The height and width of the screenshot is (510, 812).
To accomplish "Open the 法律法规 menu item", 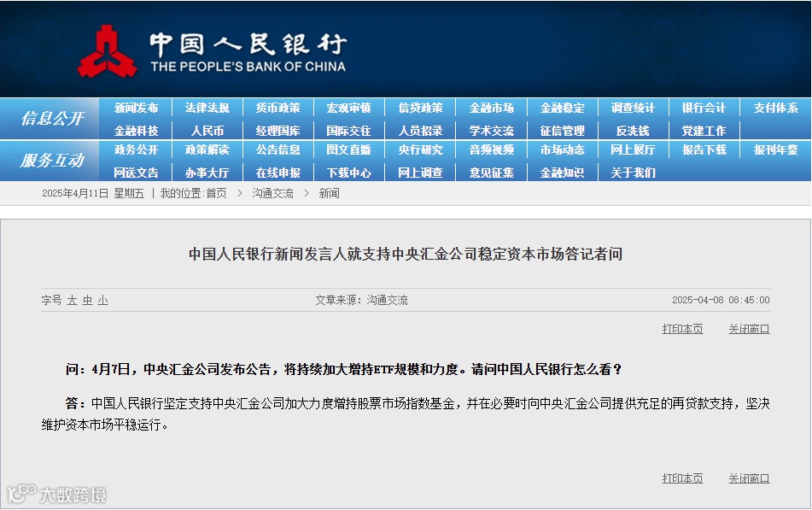I will pos(207,108).
